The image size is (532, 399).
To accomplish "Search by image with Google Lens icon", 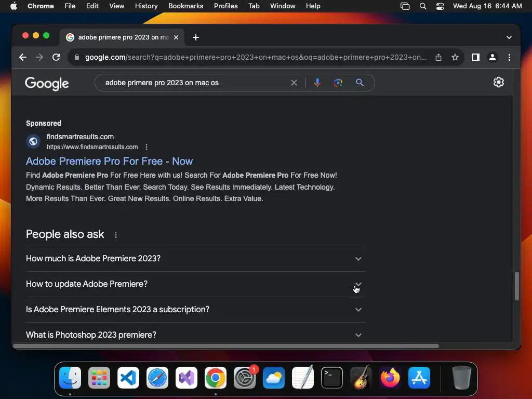I will click(x=338, y=83).
